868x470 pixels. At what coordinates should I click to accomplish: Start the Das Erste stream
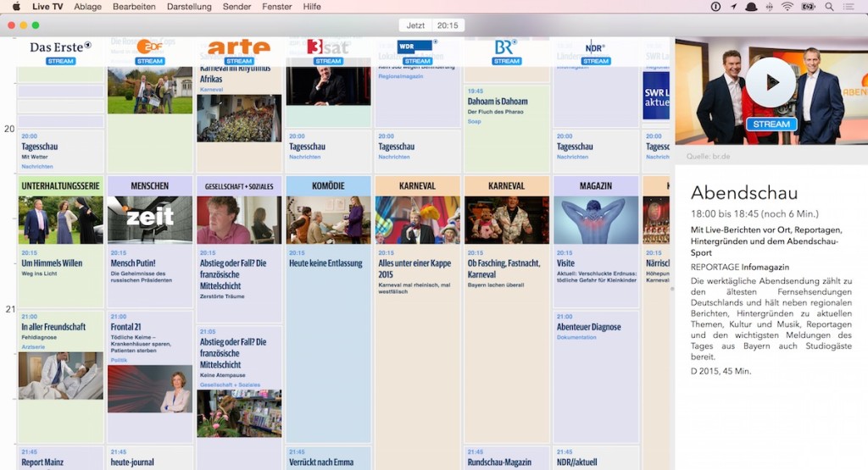(60, 61)
